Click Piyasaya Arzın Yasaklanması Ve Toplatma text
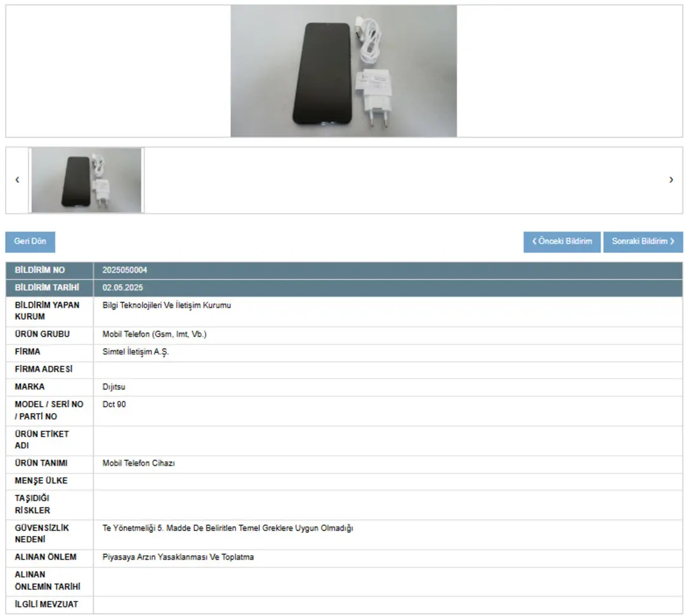685x616 pixels. pos(178,557)
